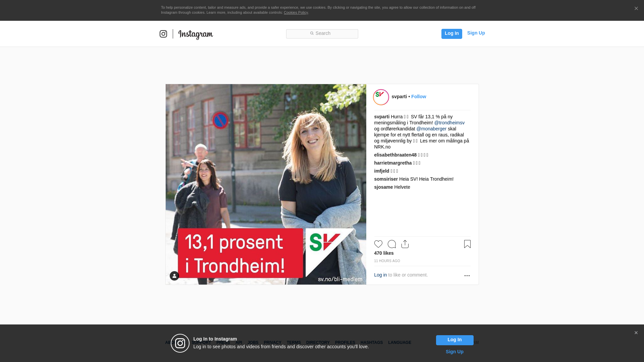Open the PROFILES footer link
Viewport: 644px width, 362px height.
345,343
